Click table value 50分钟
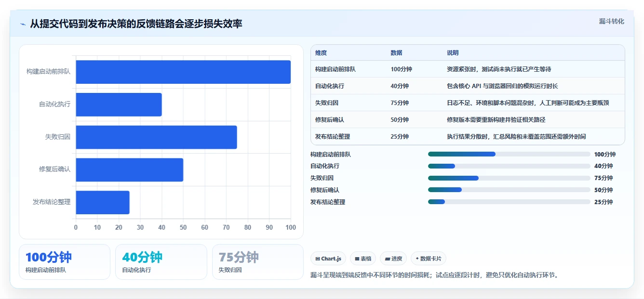 click(x=400, y=120)
